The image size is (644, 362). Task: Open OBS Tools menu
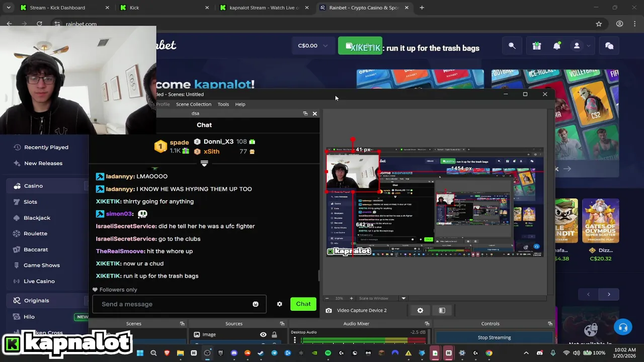point(223,104)
